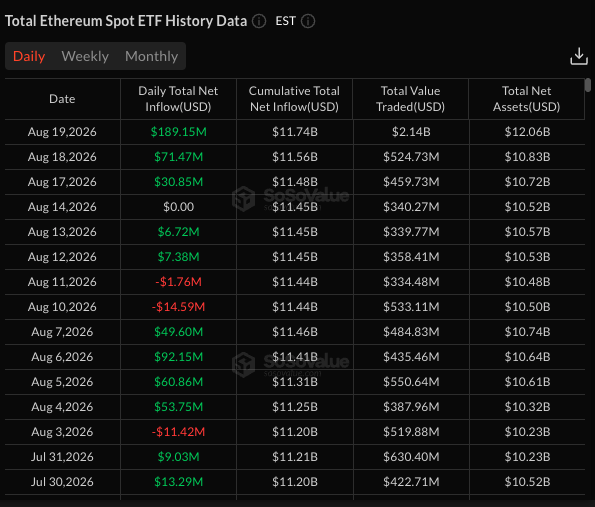The width and height of the screenshot is (595, 507).
Task: Select the Aug 6,2026 date cell
Action: (x=62, y=357)
